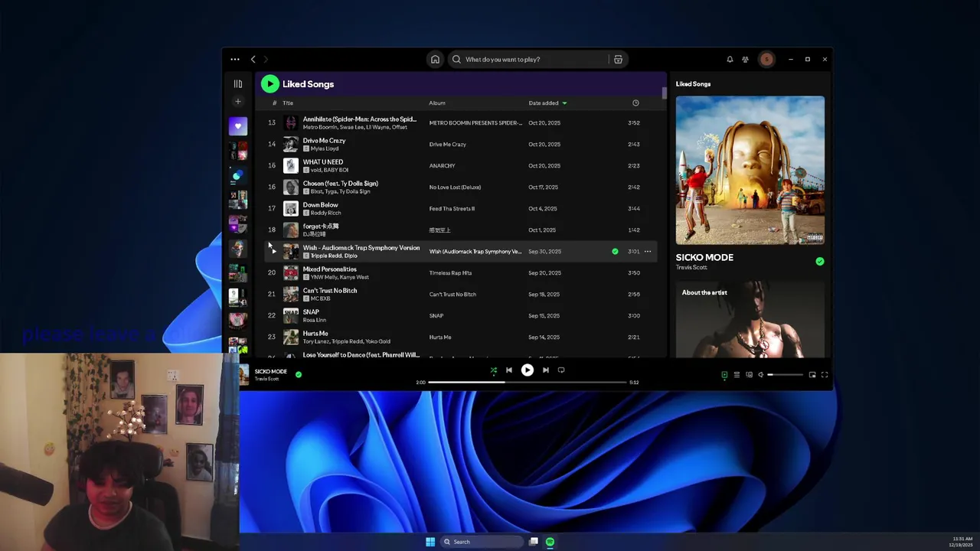Toggle repeat mode
The width and height of the screenshot is (980, 551).
click(561, 370)
